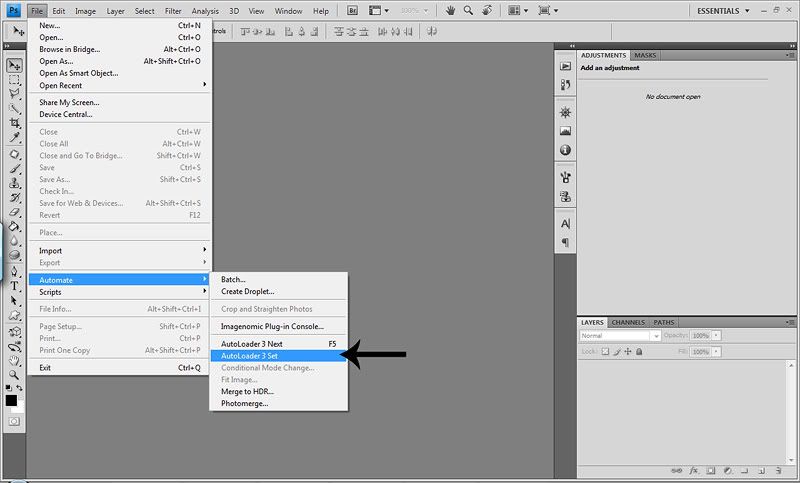Launch Bridge with the Br icon
This screenshot has width=800, height=483.
pyautogui.click(x=350, y=11)
